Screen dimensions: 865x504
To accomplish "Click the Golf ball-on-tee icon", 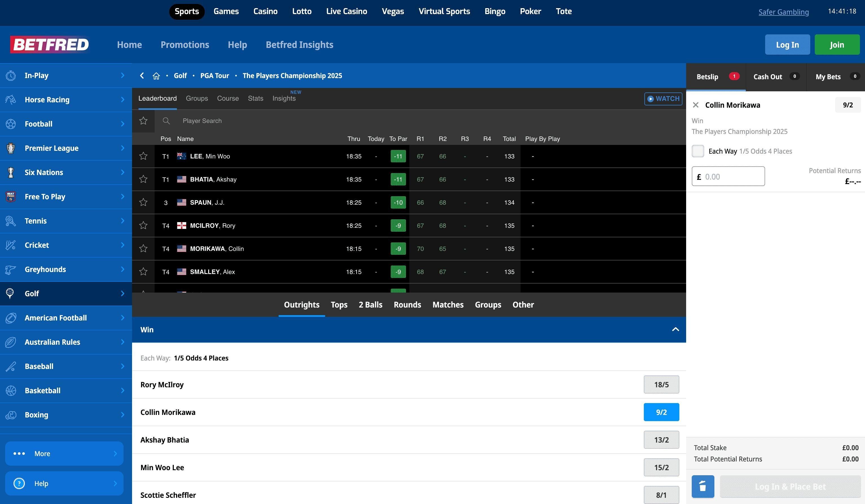I will click(x=10, y=293).
